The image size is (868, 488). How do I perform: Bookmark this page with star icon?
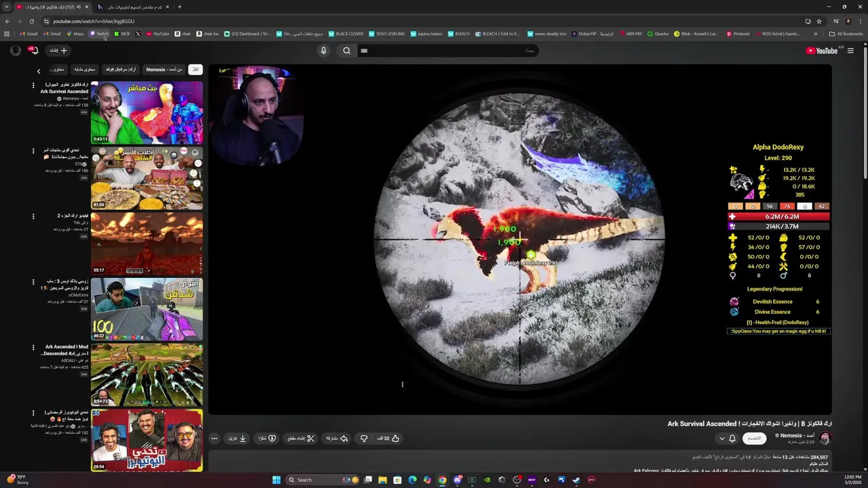pos(819,21)
